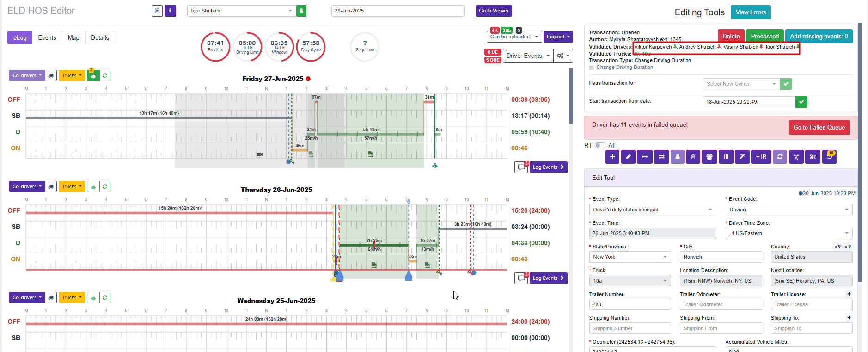
Task: Click the single-person driver tool icon
Action: [x=677, y=157]
